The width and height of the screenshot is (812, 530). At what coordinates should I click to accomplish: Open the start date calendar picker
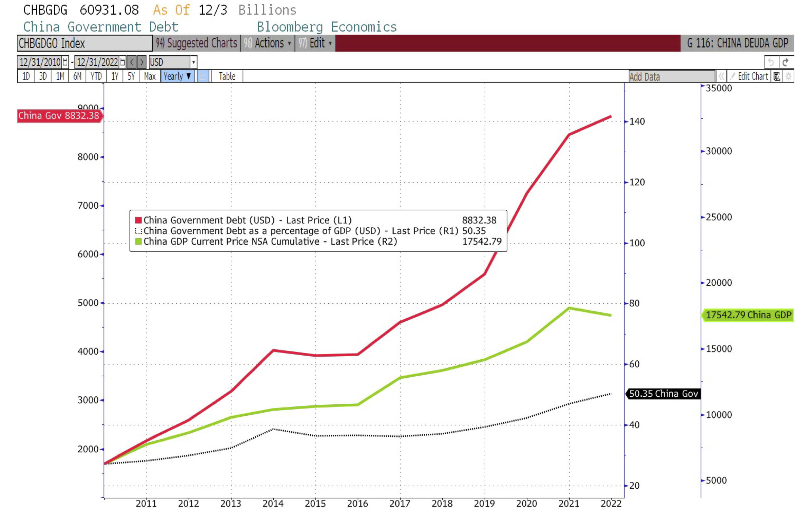click(x=65, y=62)
